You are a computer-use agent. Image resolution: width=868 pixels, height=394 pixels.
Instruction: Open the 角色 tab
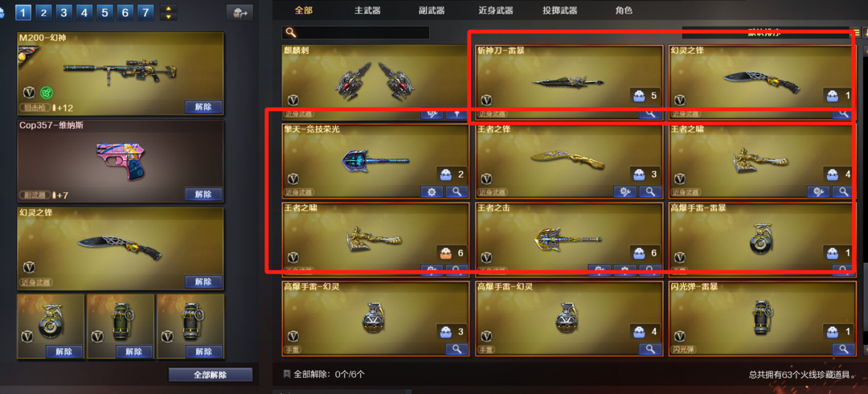pyautogui.click(x=624, y=10)
